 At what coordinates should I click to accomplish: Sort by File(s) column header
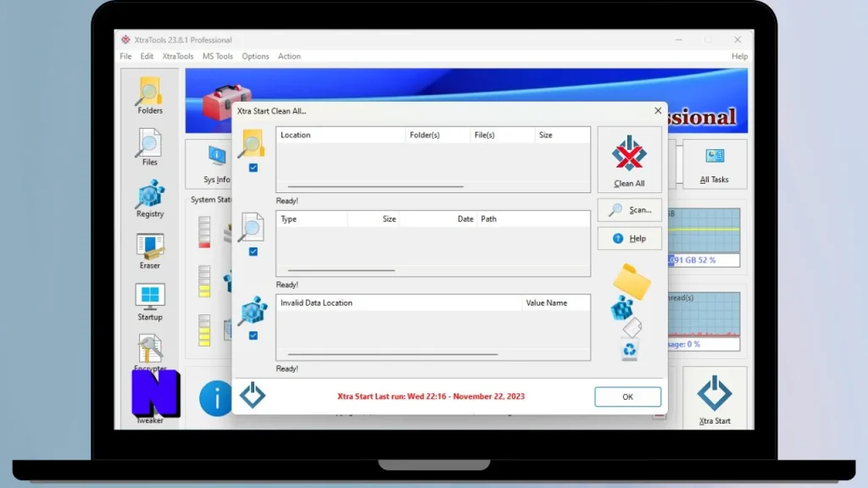pyautogui.click(x=503, y=135)
